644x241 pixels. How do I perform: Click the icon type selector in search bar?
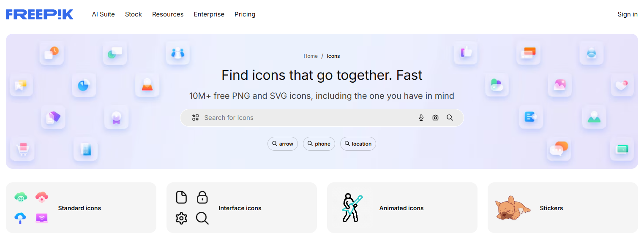tap(195, 118)
